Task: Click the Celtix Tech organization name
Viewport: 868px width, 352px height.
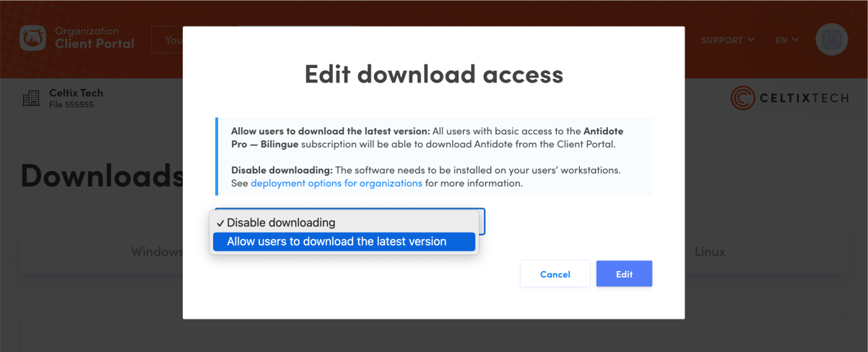Action: click(76, 93)
